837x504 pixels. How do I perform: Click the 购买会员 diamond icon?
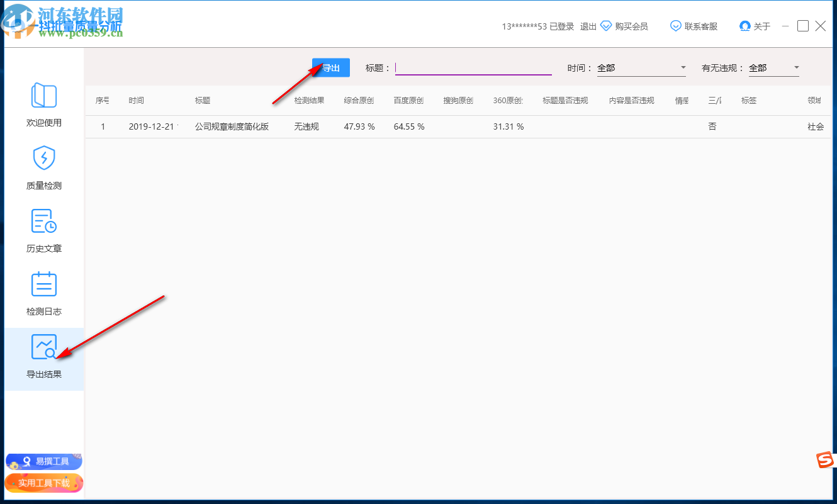606,26
